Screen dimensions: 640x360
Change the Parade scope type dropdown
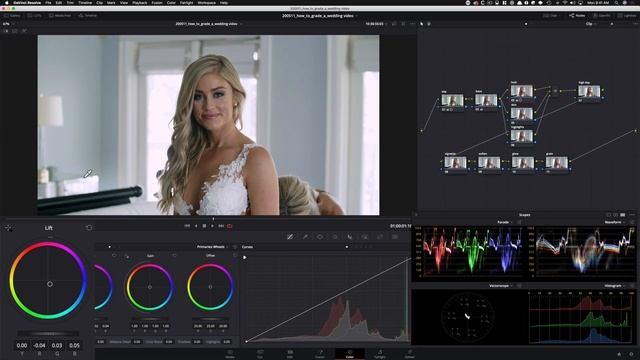click(x=505, y=222)
